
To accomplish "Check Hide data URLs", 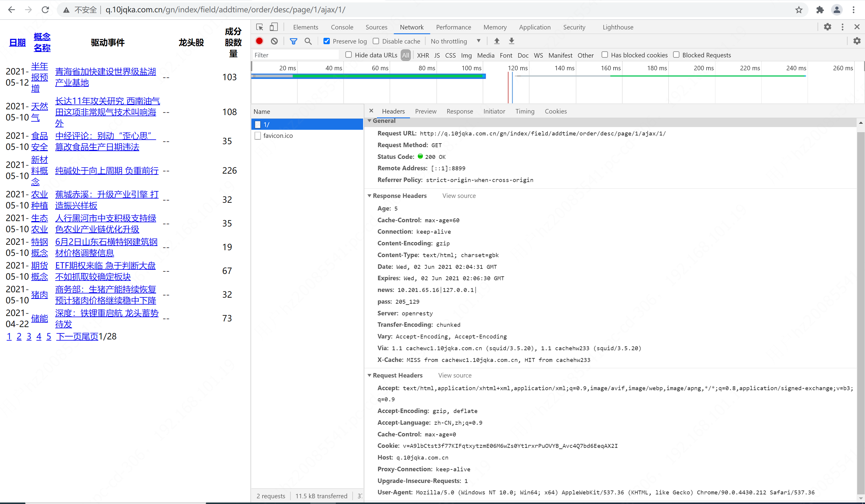I will (348, 55).
